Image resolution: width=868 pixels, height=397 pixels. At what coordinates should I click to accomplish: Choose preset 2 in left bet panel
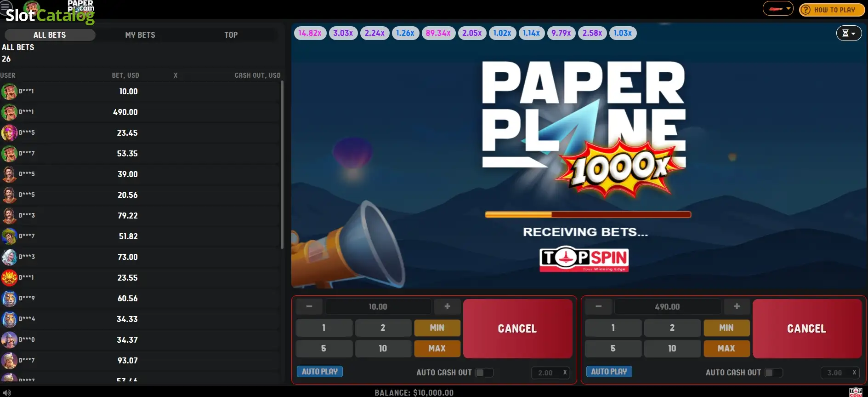point(383,328)
